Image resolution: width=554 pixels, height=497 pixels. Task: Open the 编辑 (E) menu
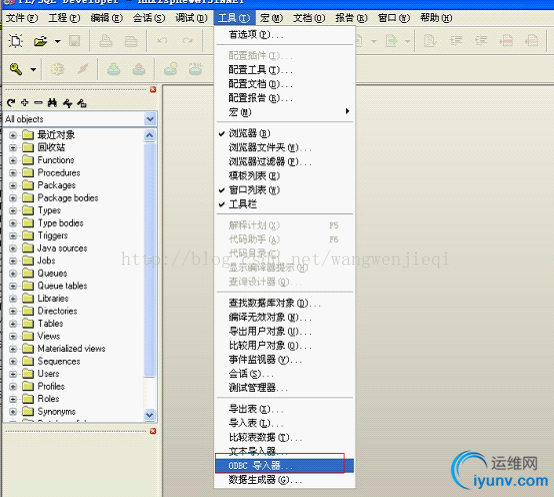point(106,18)
